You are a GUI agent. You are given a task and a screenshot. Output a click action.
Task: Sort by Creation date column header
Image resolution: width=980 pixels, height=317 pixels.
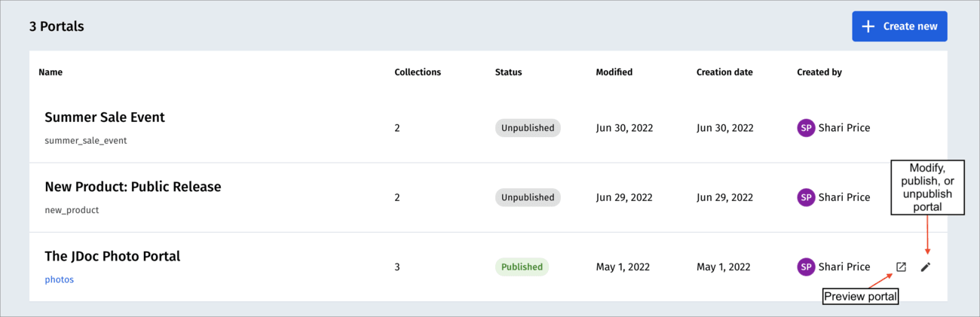(724, 72)
